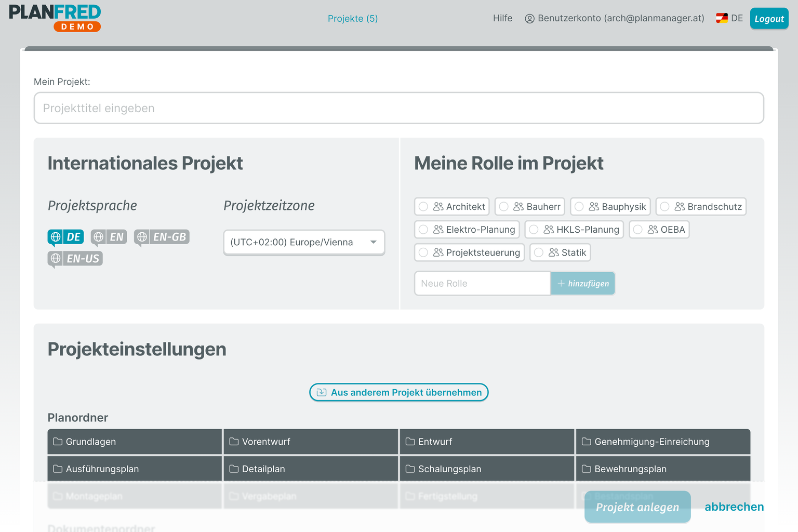Click the Schalungsplan folder icon

[x=410, y=469]
